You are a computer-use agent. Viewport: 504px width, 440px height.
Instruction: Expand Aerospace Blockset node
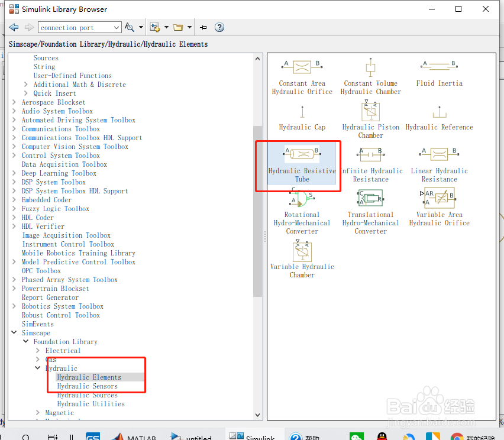(14, 102)
